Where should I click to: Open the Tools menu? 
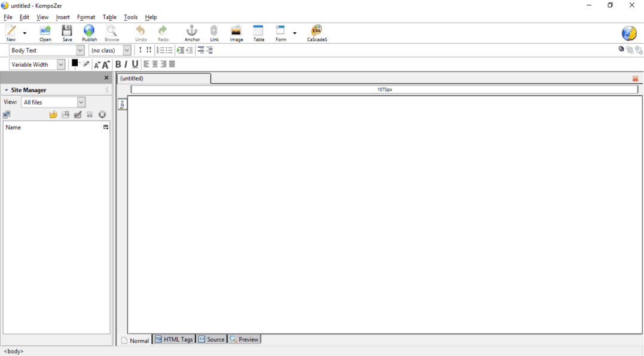[x=130, y=17]
